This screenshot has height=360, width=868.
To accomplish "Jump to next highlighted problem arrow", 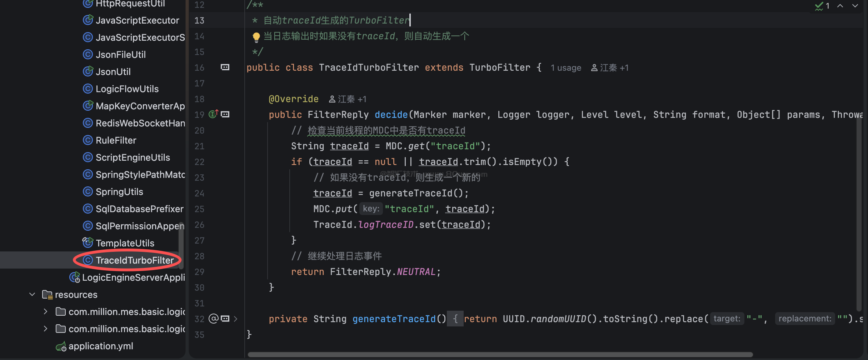I will coord(855,6).
